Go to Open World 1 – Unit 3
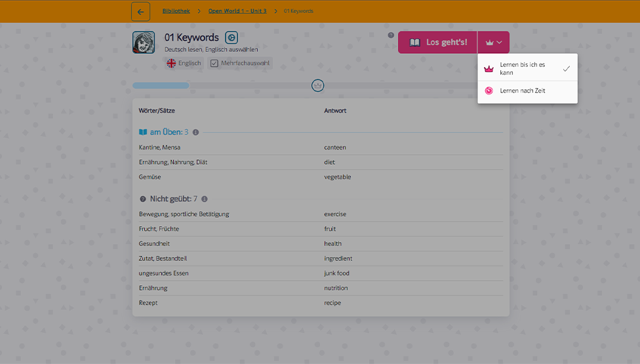Image resolution: width=640 pixels, height=364 pixels. tap(239, 11)
